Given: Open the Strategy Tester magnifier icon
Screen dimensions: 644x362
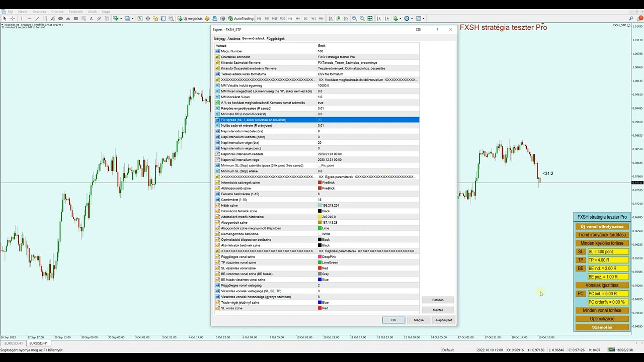Looking at the screenshot, I should [171, 19].
